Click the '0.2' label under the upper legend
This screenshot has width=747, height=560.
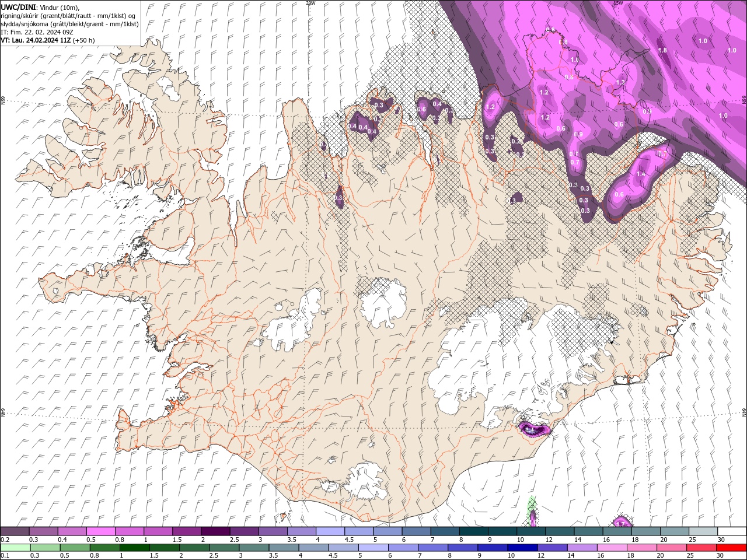pyautogui.click(x=5, y=540)
